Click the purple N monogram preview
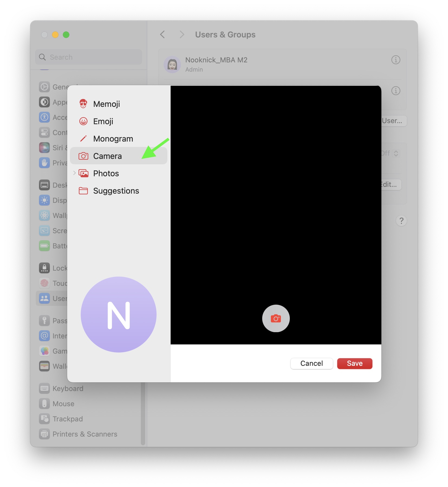The width and height of the screenshot is (448, 487). pyautogui.click(x=119, y=315)
